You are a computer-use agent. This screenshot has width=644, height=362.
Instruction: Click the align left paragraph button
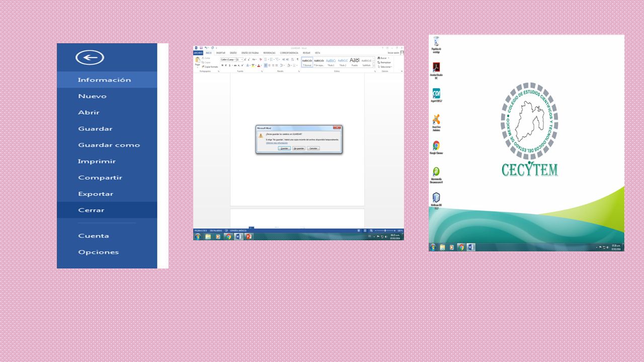pyautogui.click(x=266, y=65)
